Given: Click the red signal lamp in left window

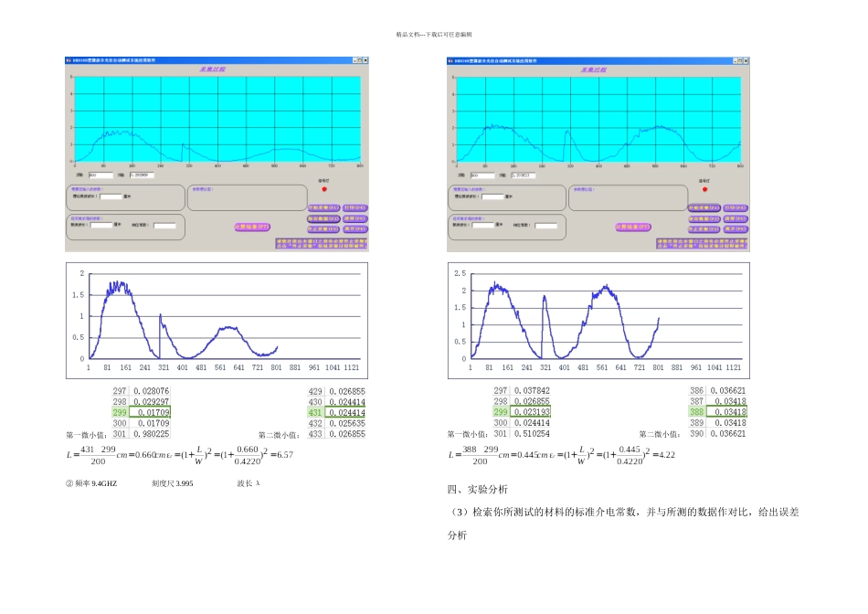Looking at the screenshot, I should [x=324, y=189].
